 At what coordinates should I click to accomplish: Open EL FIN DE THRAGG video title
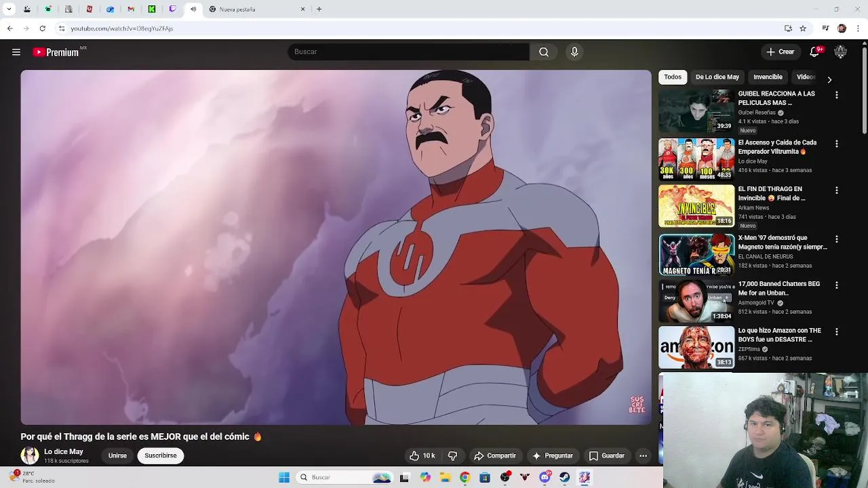(x=772, y=194)
